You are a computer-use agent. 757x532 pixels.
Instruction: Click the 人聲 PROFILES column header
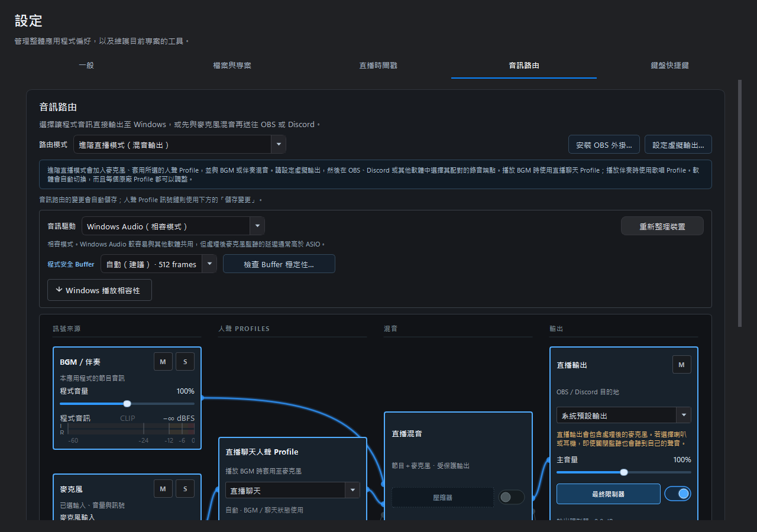(x=244, y=329)
